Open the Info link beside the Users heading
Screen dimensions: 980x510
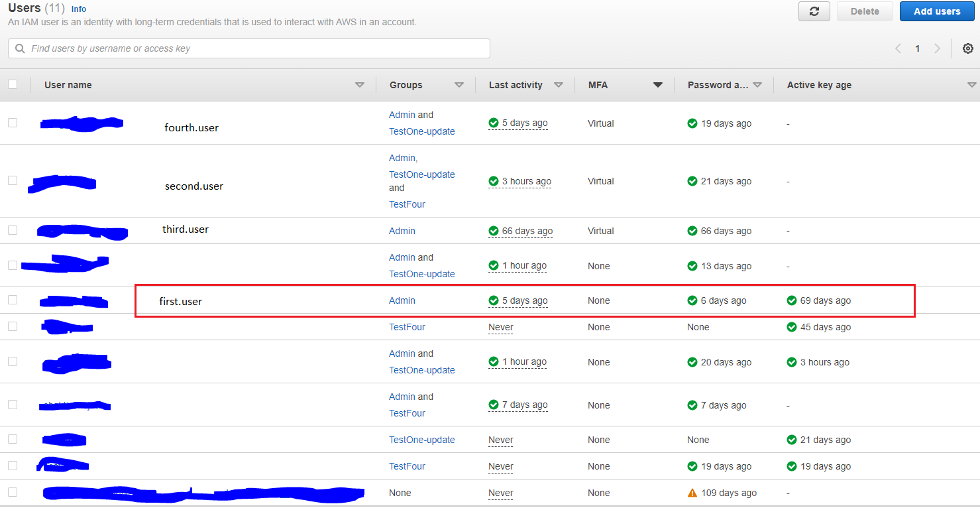[78, 9]
